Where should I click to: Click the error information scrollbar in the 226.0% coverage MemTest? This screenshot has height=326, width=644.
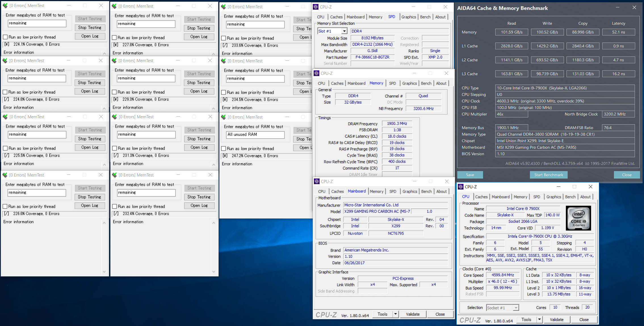(104, 247)
